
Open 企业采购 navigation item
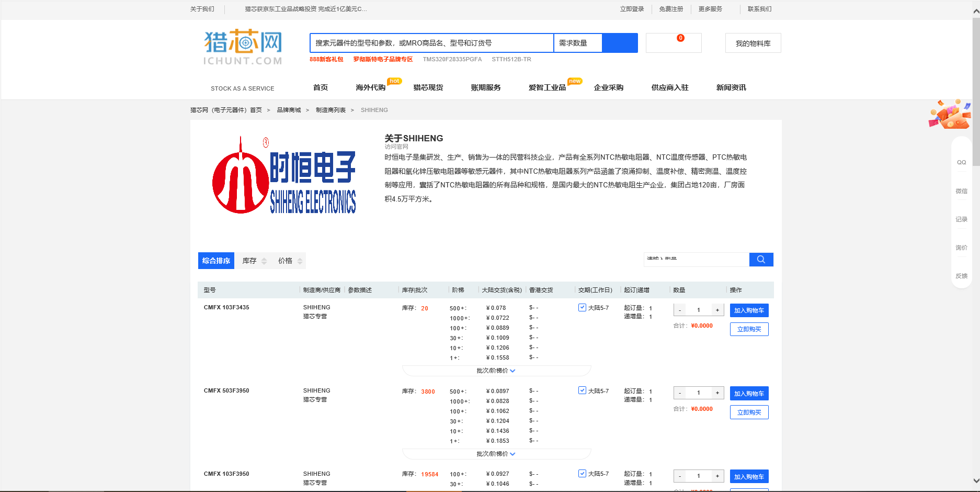pyautogui.click(x=609, y=87)
